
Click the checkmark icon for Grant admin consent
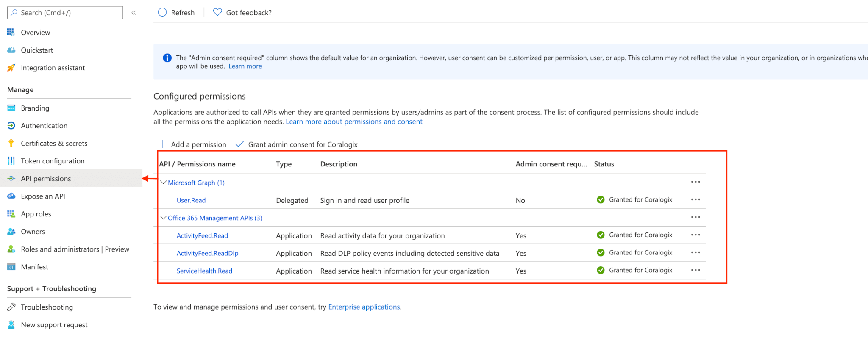pyautogui.click(x=239, y=144)
